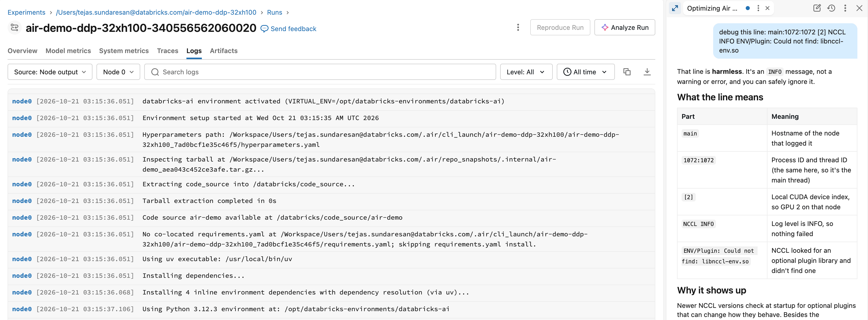
Task: Close the assistant side panel
Action: pyautogui.click(x=859, y=8)
